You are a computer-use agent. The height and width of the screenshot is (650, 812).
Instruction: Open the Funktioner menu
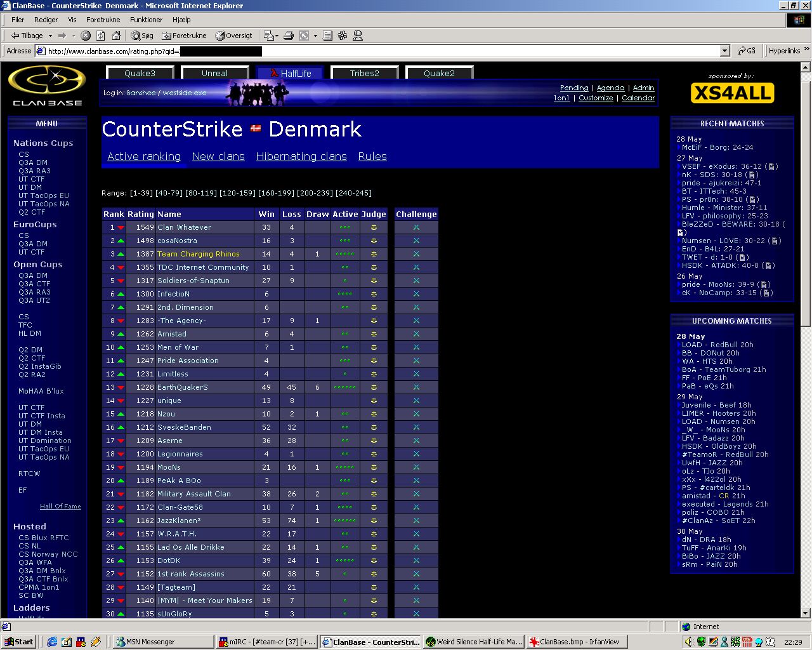click(146, 20)
